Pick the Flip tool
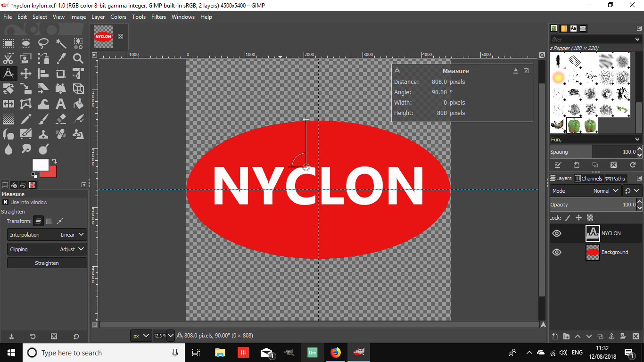The height and width of the screenshot is (362, 644). point(8,104)
